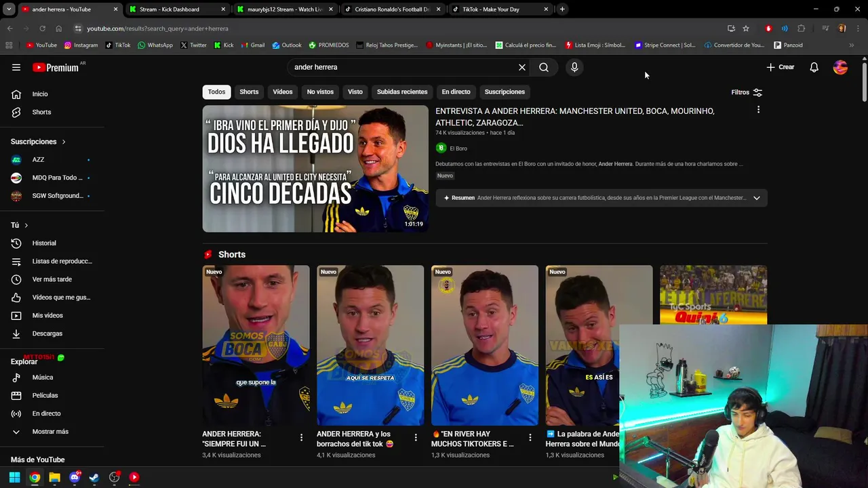This screenshot has width=868, height=488.
Task: Select the Subidas recientes filter chip
Action: (402, 92)
